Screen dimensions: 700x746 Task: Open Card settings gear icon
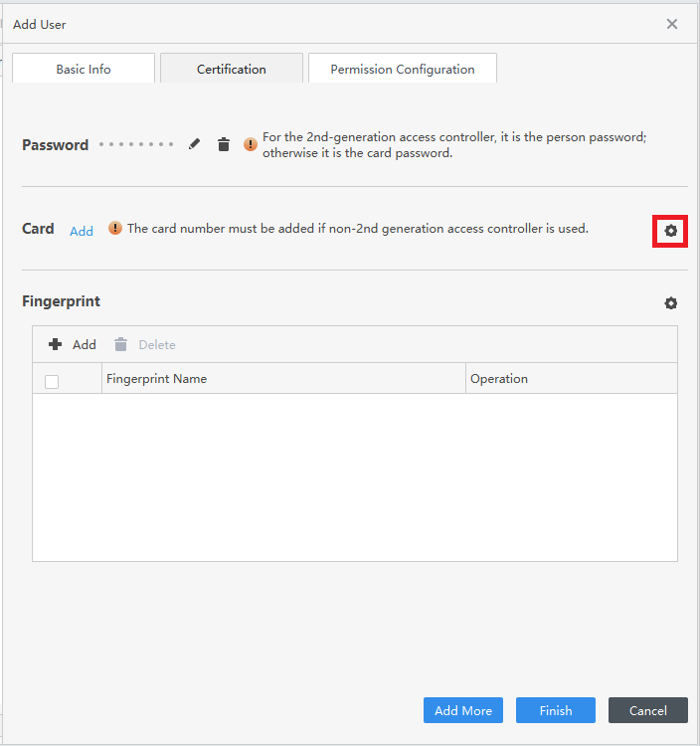pos(671,231)
